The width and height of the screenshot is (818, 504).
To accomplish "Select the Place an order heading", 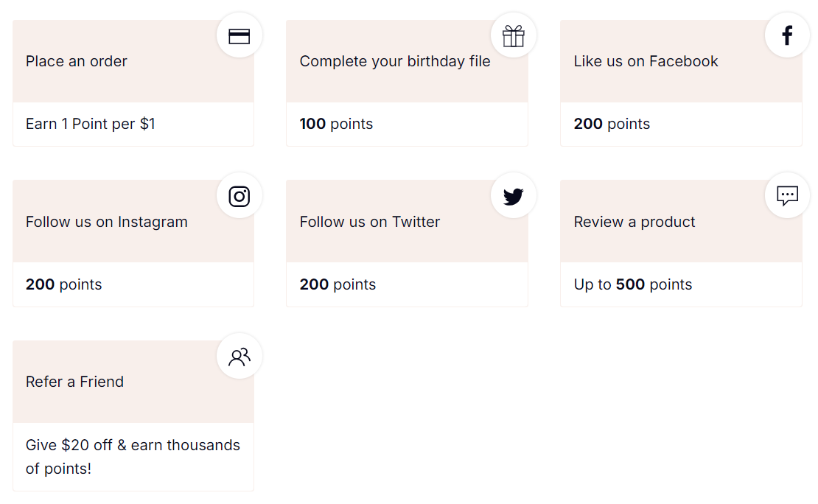I will (x=77, y=62).
